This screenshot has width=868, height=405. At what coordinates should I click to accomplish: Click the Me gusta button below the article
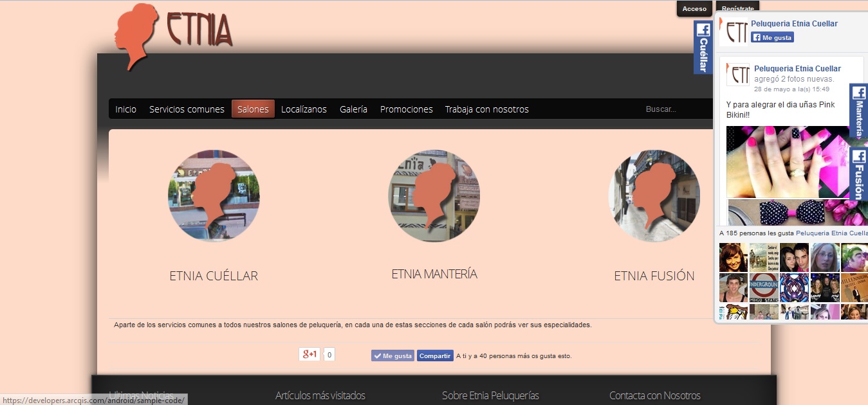coord(392,355)
